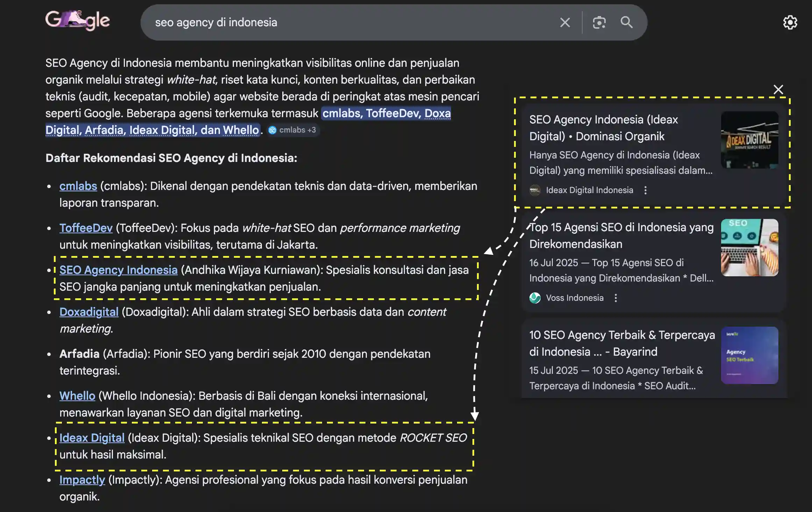This screenshot has height=512, width=812.
Task: Open the Ideax Digital link in list
Action: pyautogui.click(x=92, y=438)
